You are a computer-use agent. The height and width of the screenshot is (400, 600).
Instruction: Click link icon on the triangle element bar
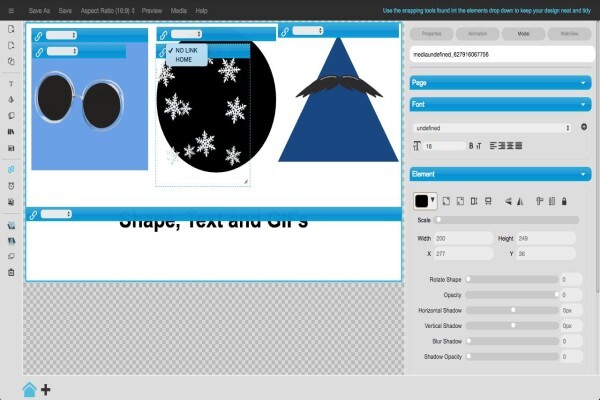click(285, 32)
